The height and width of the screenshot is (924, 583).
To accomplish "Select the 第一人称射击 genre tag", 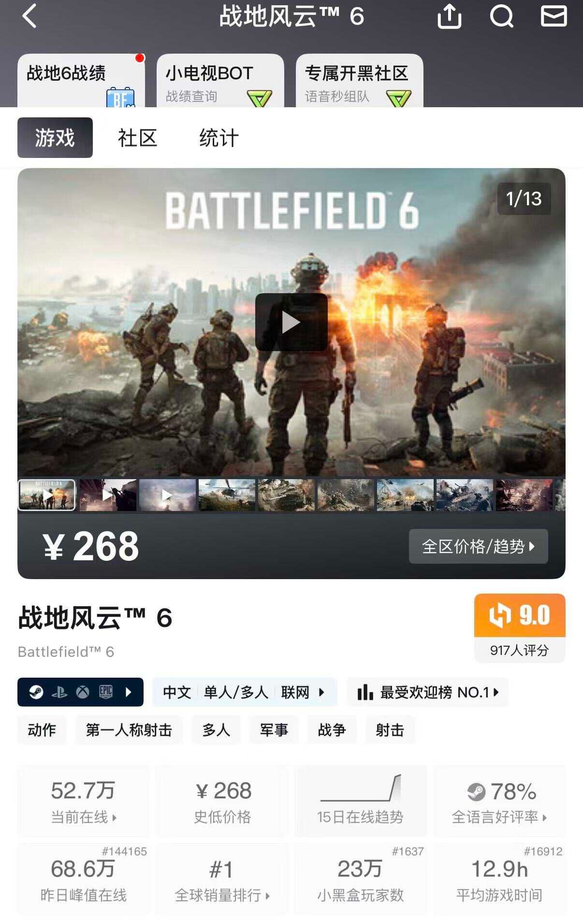I will (x=129, y=730).
